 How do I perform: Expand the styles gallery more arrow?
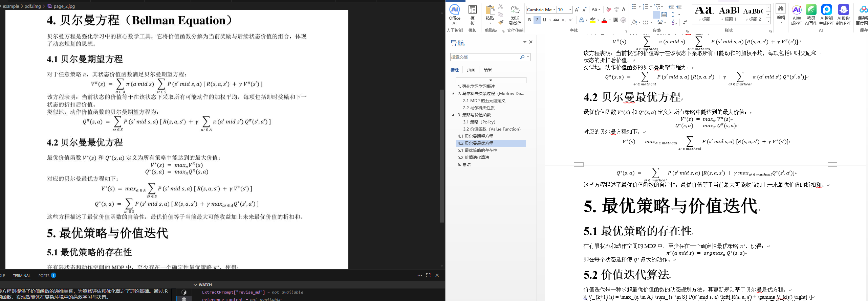tap(768, 21)
